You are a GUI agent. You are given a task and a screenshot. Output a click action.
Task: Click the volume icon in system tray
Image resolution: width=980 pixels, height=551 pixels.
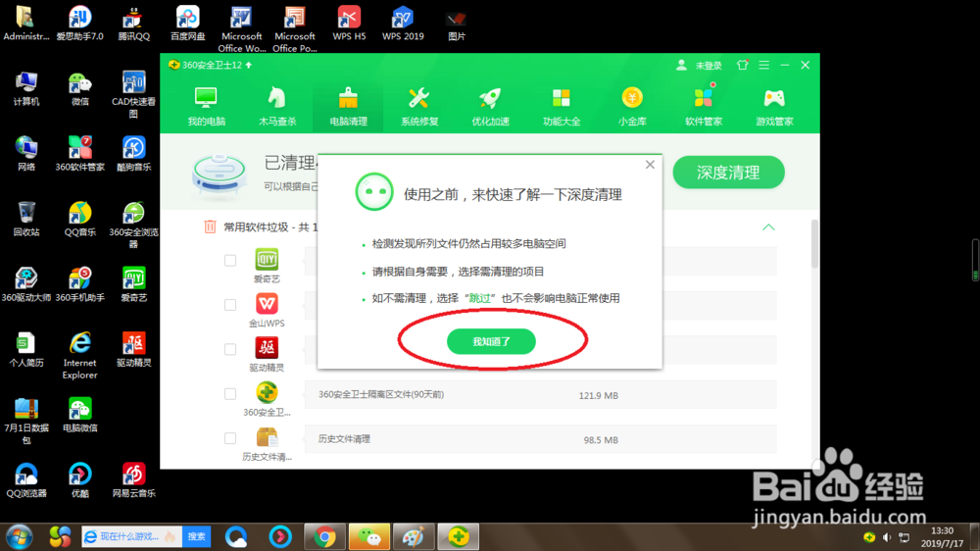click(886, 537)
